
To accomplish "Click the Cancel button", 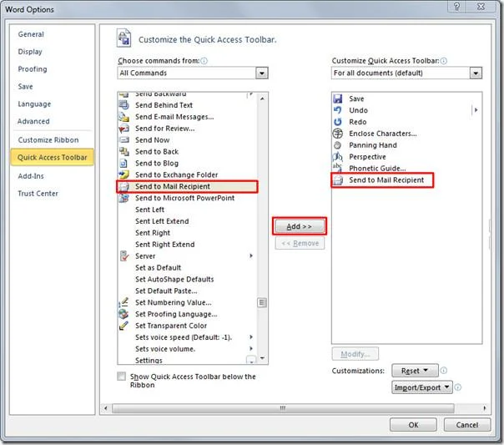I will [467, 425].
